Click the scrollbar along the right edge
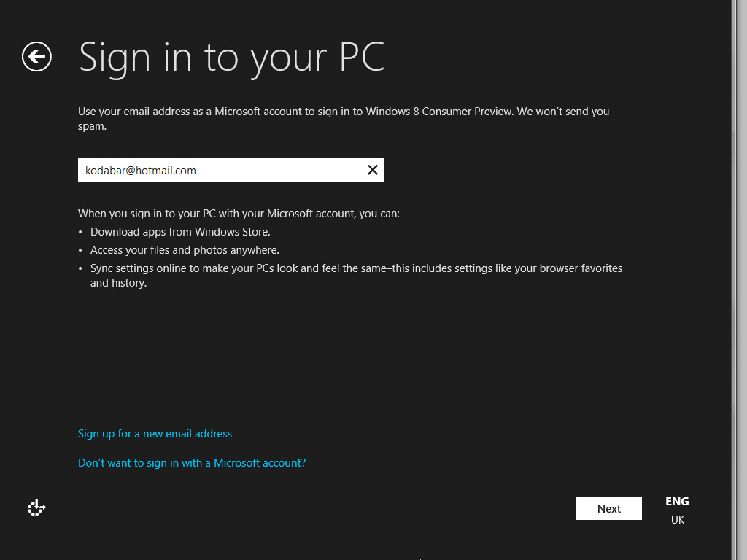The width and height of the screenshot is (747, 560). point(738,280)
